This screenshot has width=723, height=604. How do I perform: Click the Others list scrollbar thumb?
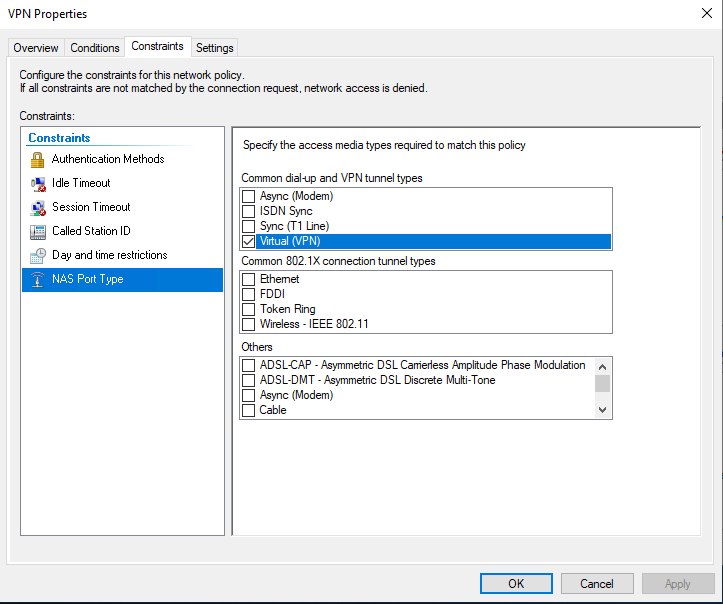point(602,383)
